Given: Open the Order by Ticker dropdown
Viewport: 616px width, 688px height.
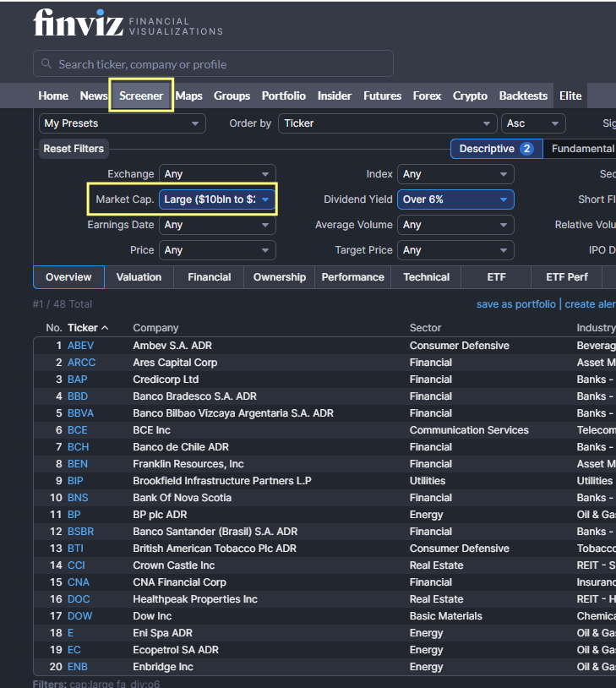Looking at the screenshot, I should (387, 123).
